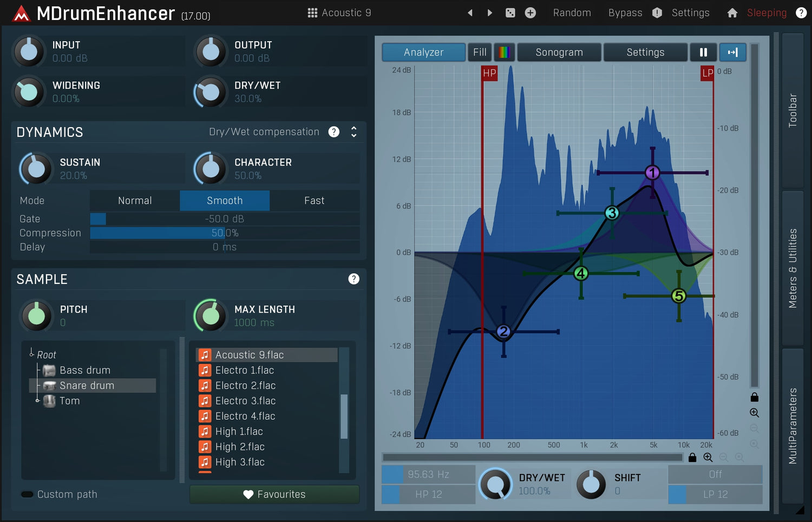Click the add preset plus icon
This screenshot has width=812, height=522.
[x=531, y=12]
